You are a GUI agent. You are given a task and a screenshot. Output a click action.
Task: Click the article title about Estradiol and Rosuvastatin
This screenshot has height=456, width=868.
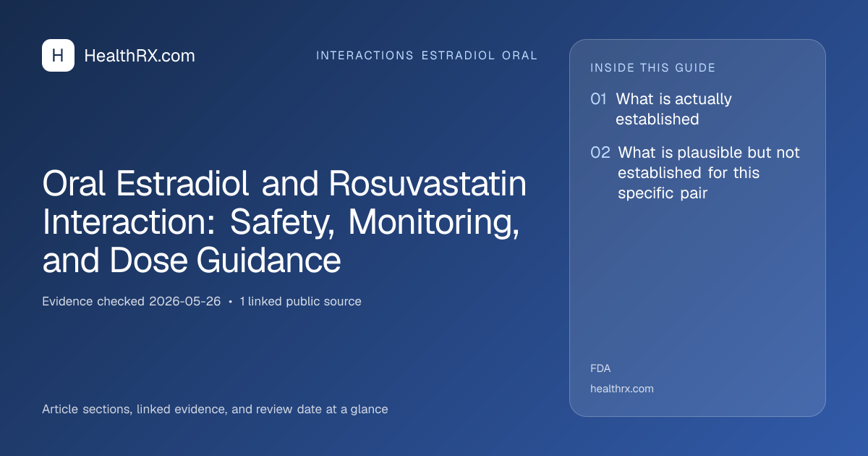(284, 222)
